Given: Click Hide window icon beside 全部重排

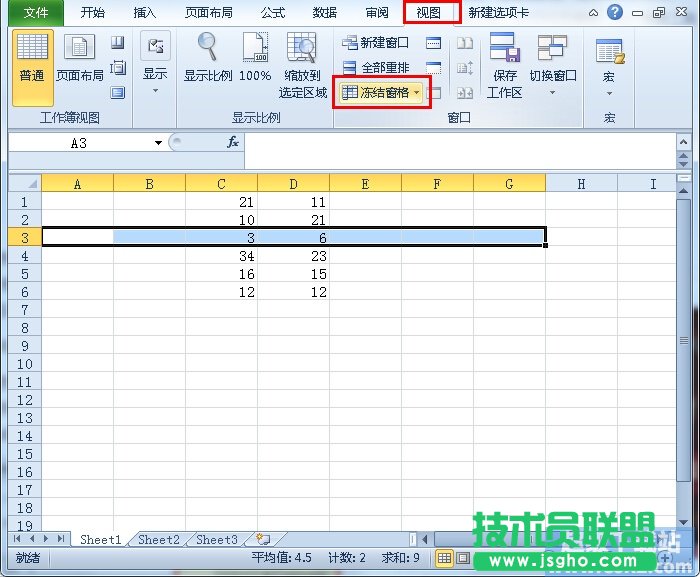Looking at the screenshot, I should [433, 68].
